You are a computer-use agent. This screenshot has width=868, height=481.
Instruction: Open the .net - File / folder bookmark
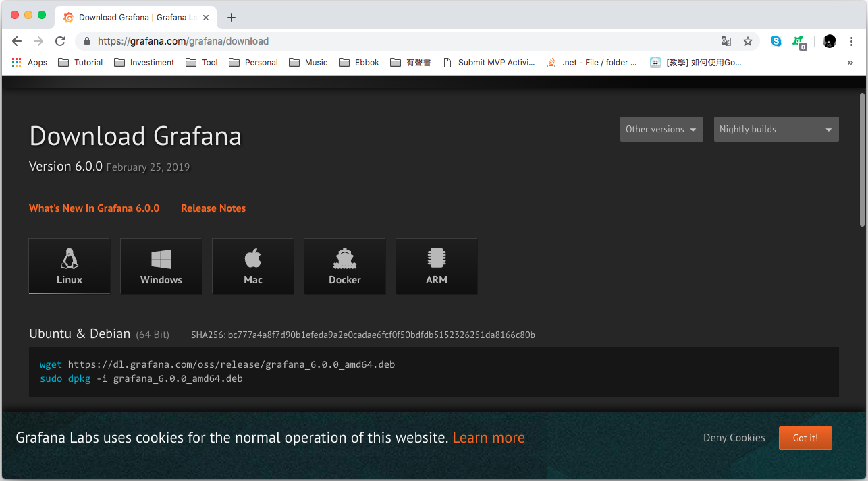(x=591, y=63)
